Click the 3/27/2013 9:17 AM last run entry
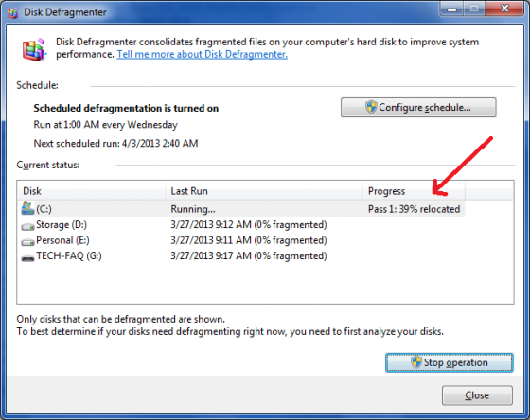Screen dimensions: 530x420 click(248, 255)
